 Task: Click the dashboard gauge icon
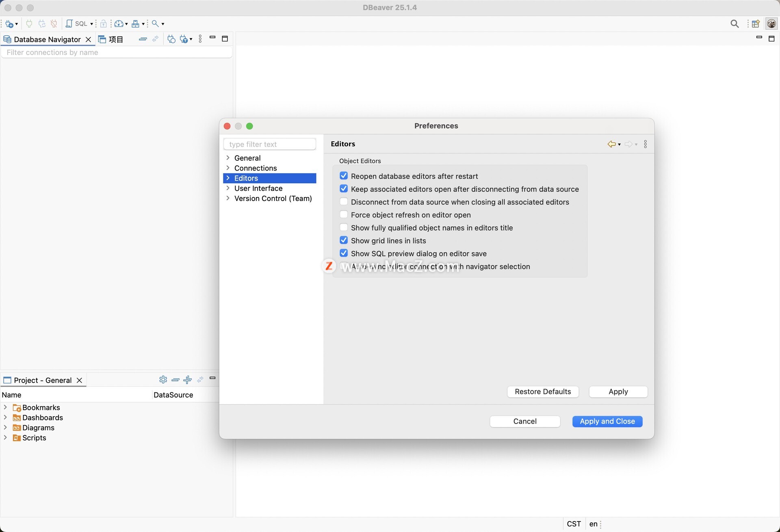[119, 24]
